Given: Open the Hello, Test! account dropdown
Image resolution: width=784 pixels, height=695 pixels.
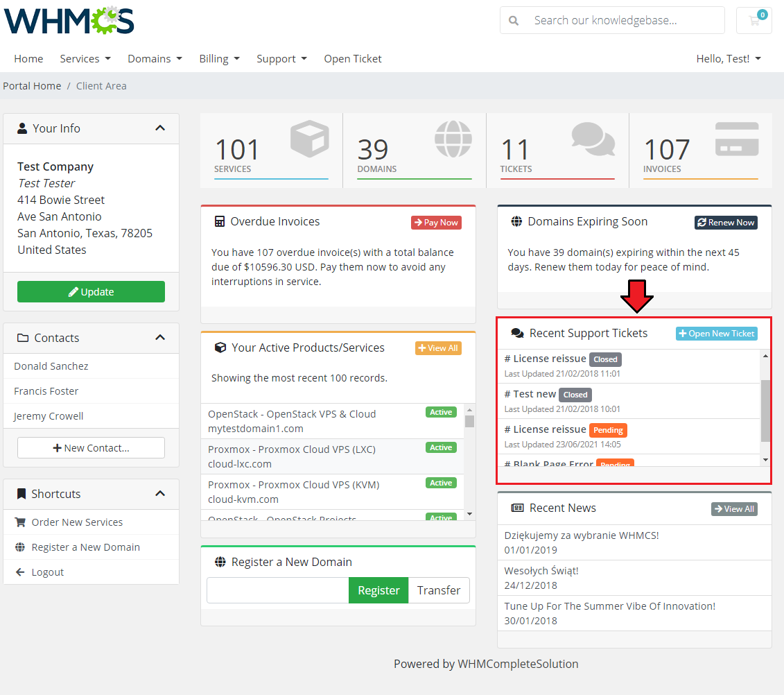Looking at the screenshot, I should point(729,58).
